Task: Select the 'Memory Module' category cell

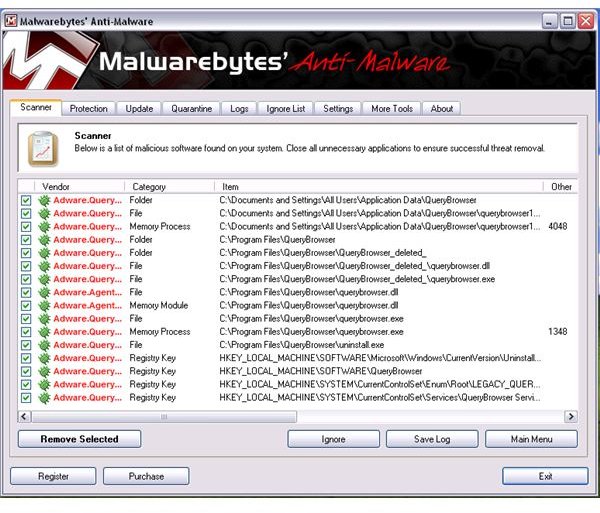Action: click(x=159, y=306)
